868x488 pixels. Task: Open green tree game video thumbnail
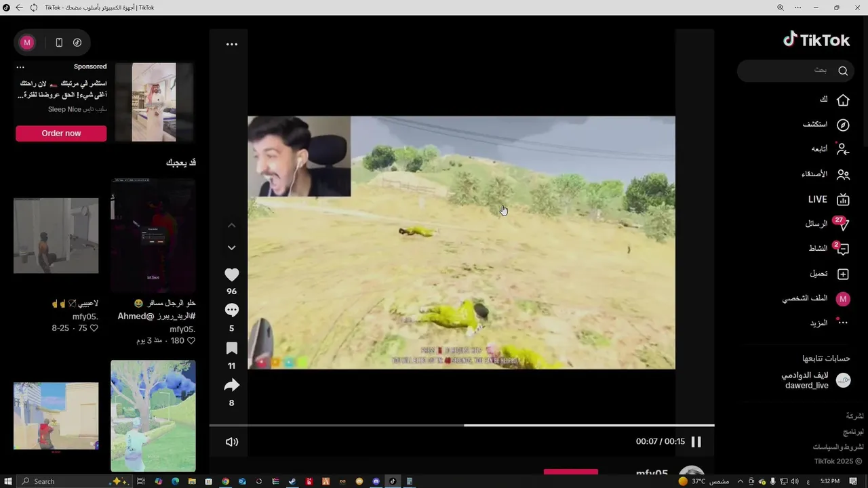point(153,415)
